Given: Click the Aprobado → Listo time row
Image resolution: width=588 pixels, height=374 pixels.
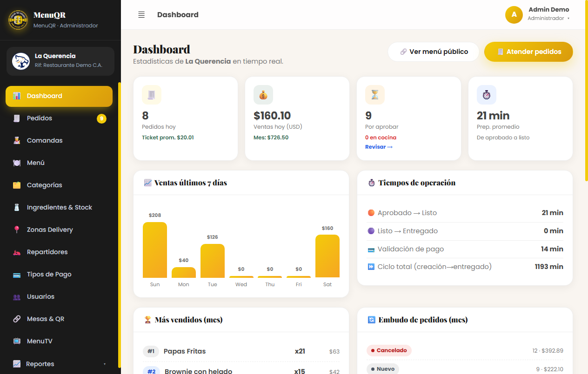Looking at the screenshot, I should (x=465, y=213).
